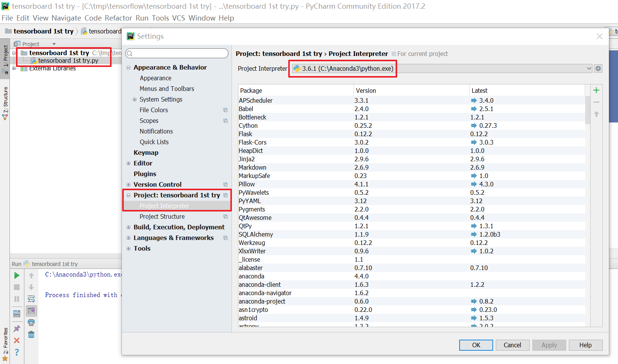Viewport: 618px width, 364px height.
Task: Expand the Editor settings section
Action: coord(128,163)
